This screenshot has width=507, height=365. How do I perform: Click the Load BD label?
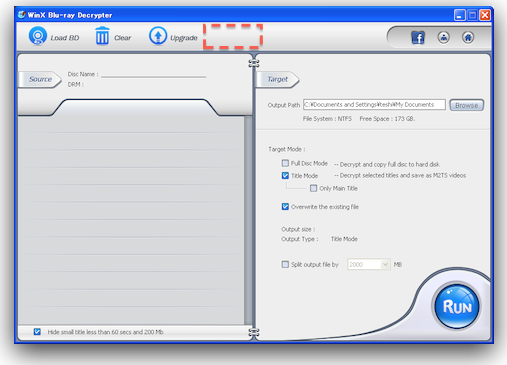65,38
